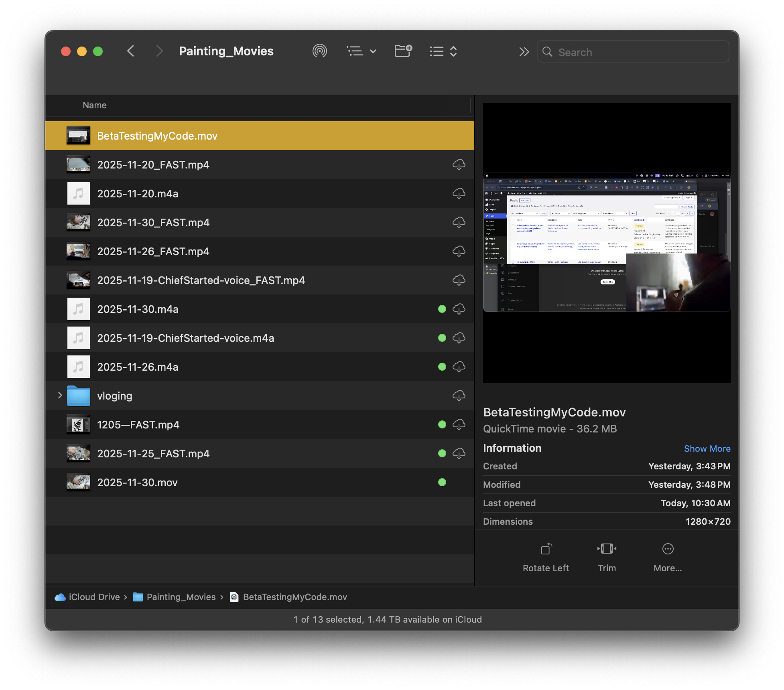
Task: Select the 2025-11-20.m4a audio file
Action: point(260,193)
